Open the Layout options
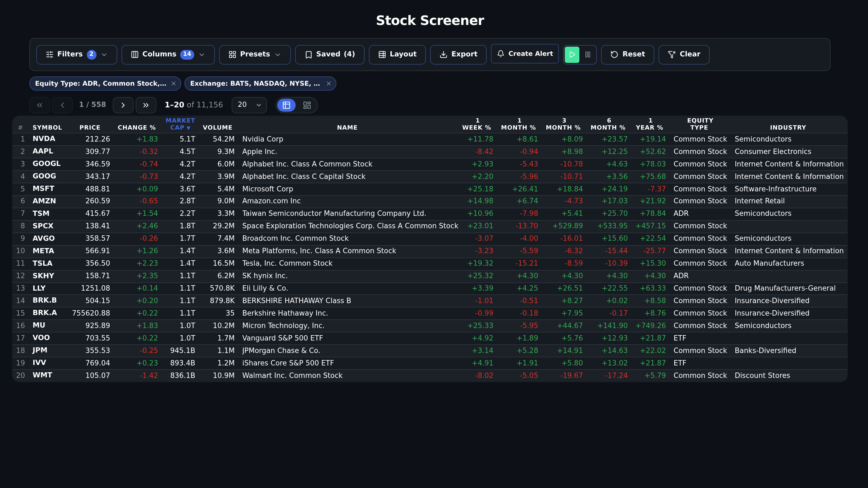This screenshot has height=488, width=868. tap(397, 54)
